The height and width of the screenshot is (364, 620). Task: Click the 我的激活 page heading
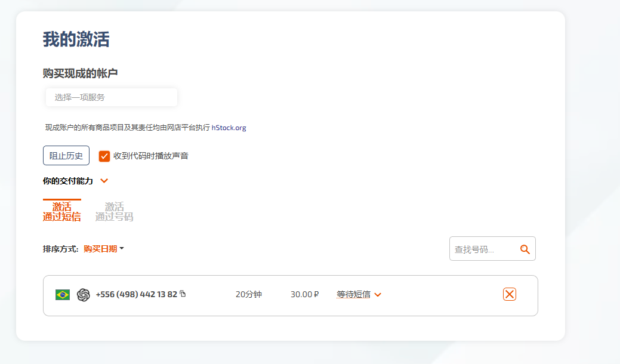[x=76, y=39]
